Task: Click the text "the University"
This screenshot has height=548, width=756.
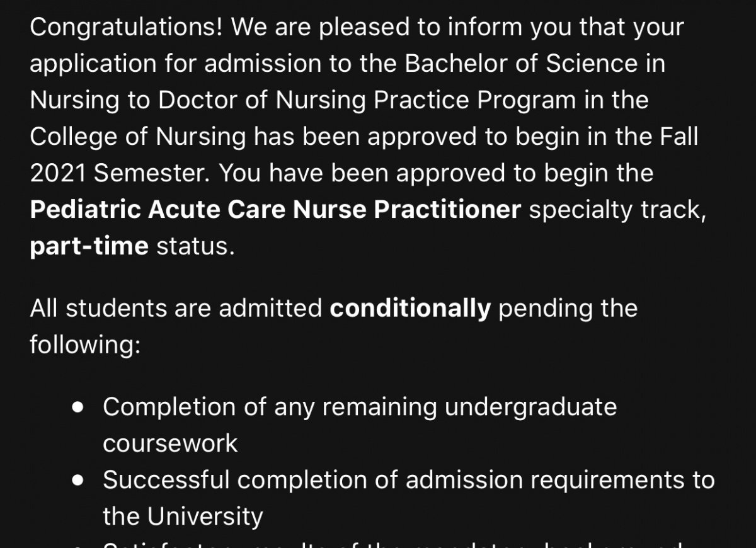Action: tap(183, 517)
